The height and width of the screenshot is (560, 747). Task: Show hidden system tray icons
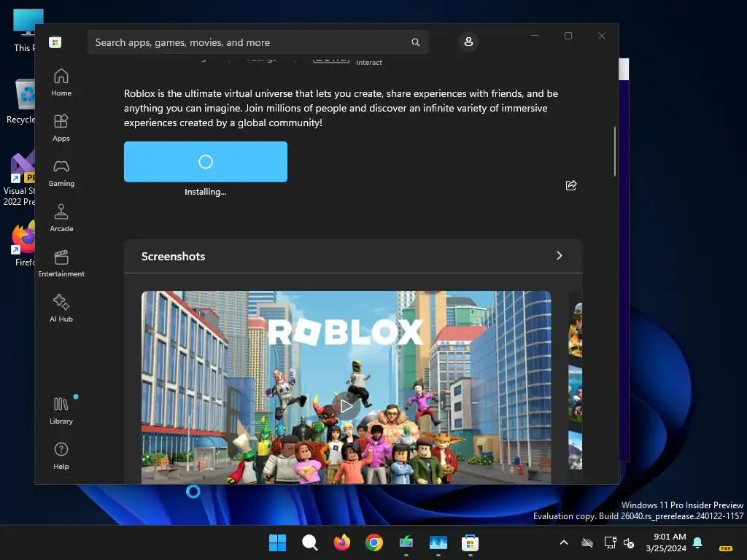point(564,542)
